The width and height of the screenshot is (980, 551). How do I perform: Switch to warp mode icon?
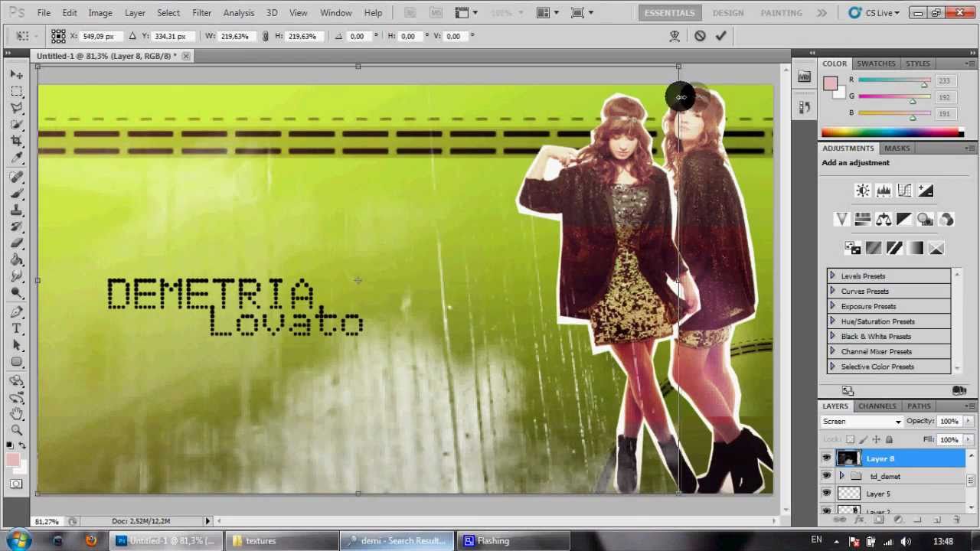tap(675, 36)
